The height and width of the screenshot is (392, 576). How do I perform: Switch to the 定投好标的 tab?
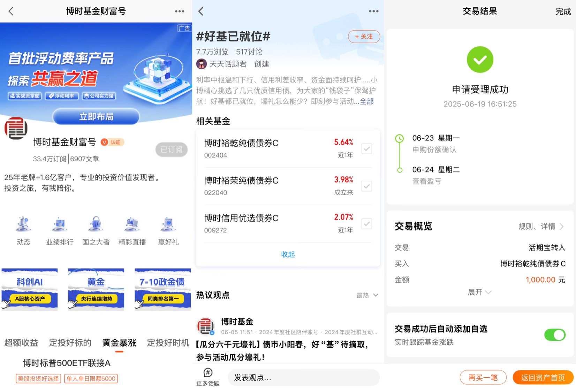click(70, 343)
